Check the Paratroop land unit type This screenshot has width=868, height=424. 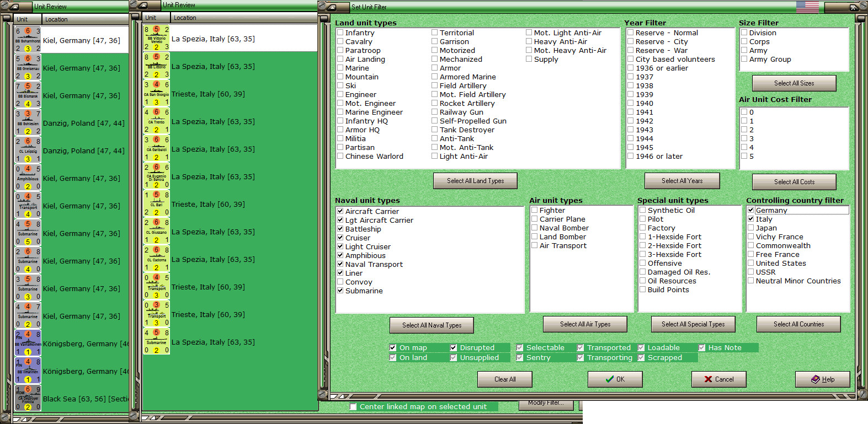(x=340, y=50)
